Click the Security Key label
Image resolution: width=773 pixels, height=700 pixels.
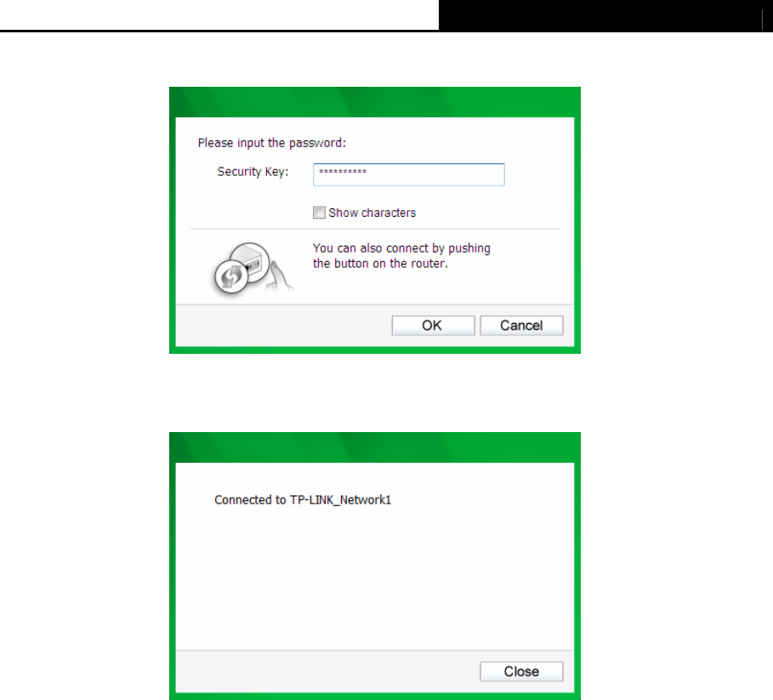click(253, 172)
